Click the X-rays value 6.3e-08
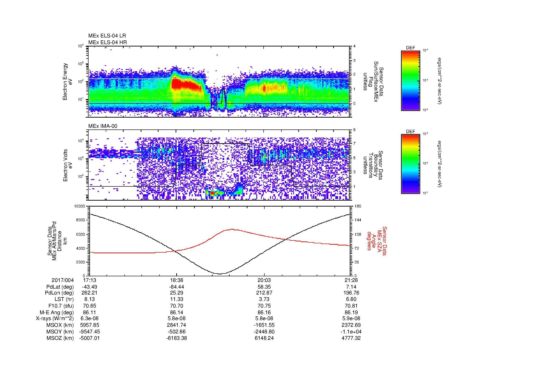Screen dimensions: 555x392 tap(89, 318)
